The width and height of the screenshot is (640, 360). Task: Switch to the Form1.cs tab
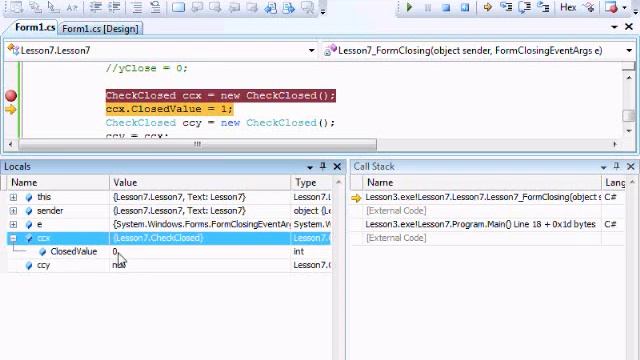[x=35, y=27]
